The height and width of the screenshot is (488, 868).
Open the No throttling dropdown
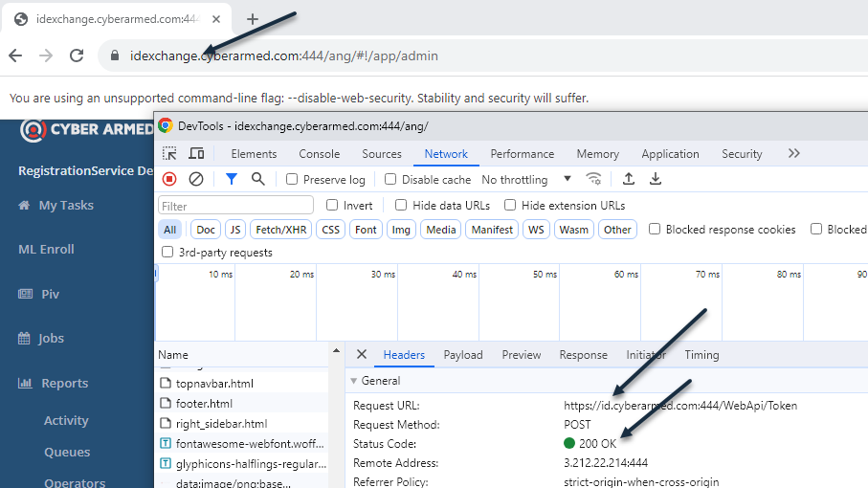(x=526, y=179)
